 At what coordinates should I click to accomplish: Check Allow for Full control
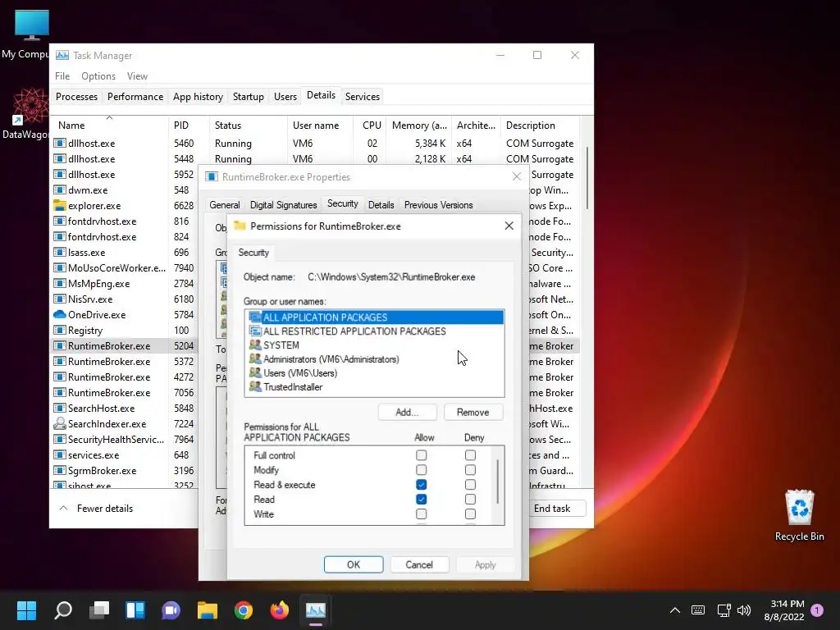click(422, 455)
